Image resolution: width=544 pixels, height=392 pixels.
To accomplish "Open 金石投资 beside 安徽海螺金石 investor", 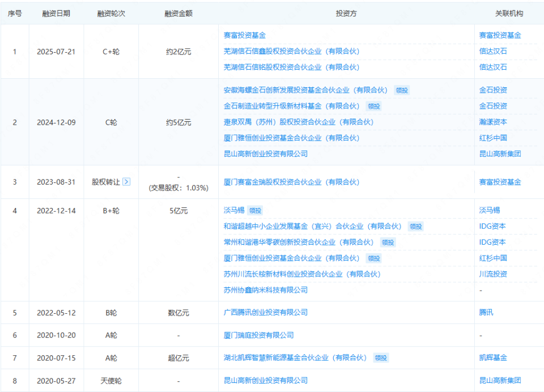I will [x=493, y=90].
